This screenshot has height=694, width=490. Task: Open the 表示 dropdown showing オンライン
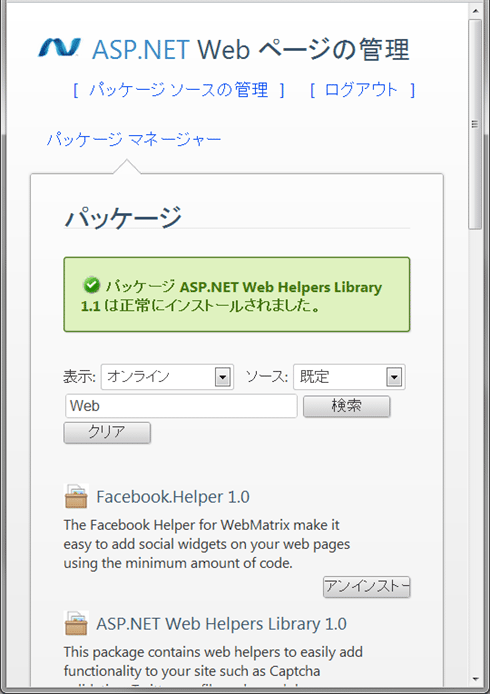[167, 377]
